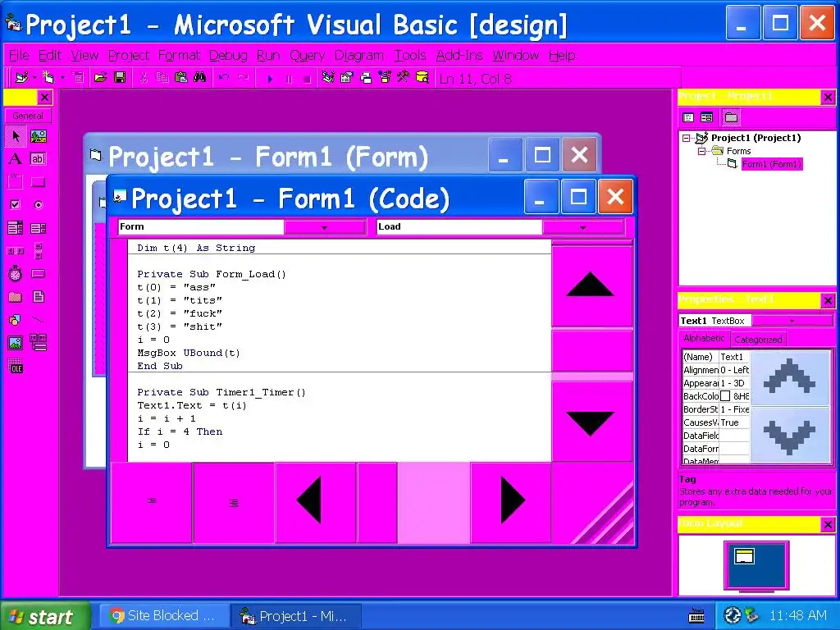The width and height of the screenshot is (840, 630).
Task: Select the Pointer tool in the toolbox
Action: point(16,136)
